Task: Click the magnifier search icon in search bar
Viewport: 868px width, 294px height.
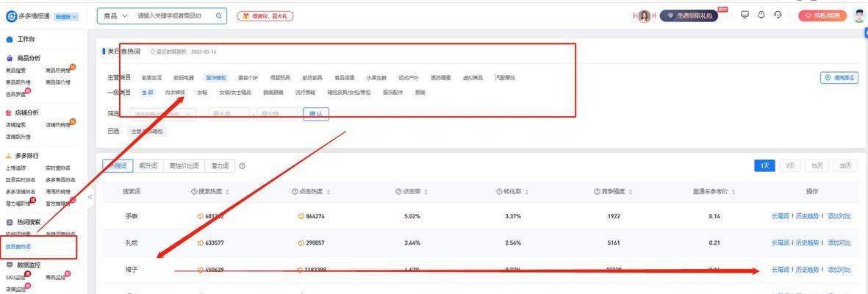Action: tap(219, 17)
